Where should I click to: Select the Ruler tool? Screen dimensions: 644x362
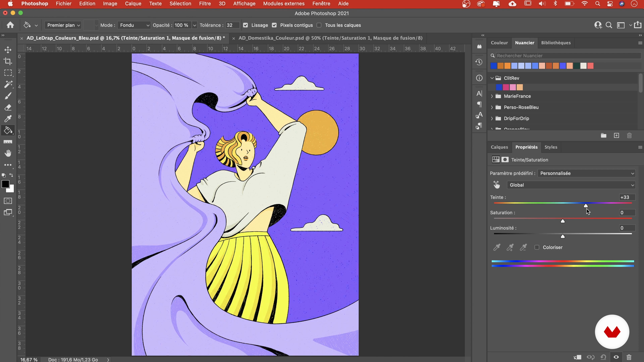click(8, 142)
